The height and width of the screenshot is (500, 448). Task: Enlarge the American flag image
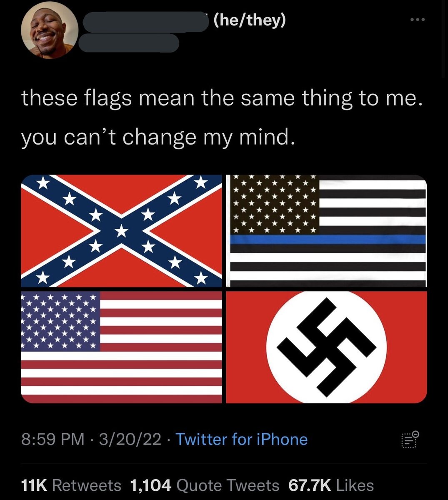point(121,347)
